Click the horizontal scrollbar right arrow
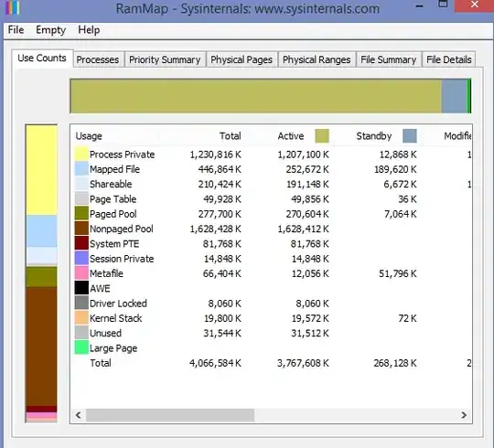The height and width of the screenshot is (448, 494). coord(464,415)
